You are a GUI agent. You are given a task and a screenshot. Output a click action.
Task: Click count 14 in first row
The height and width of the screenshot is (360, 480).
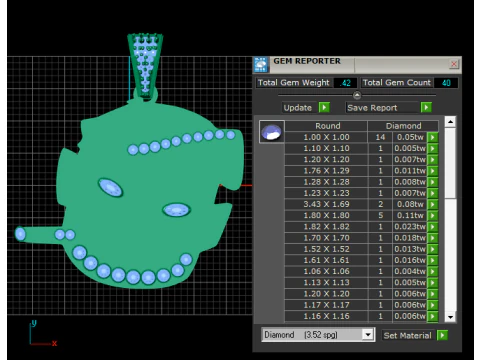(380, 137)
